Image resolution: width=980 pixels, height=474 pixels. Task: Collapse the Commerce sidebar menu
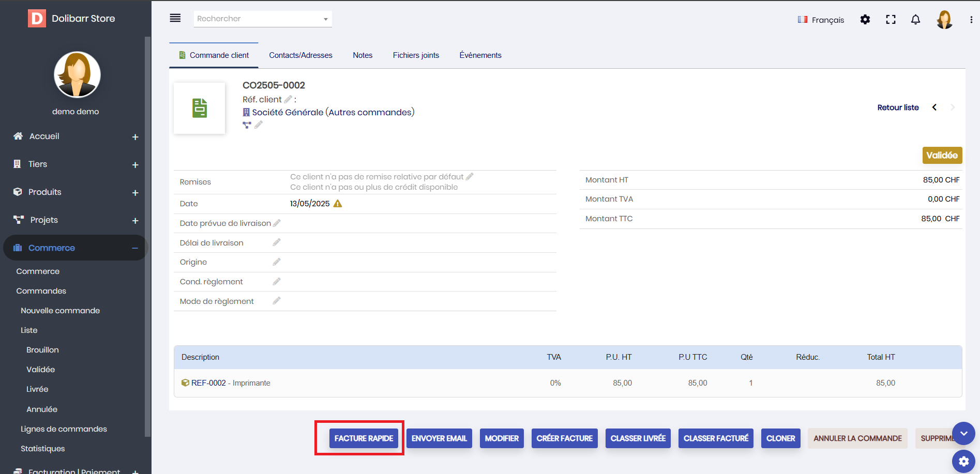[x=135, y=248]
